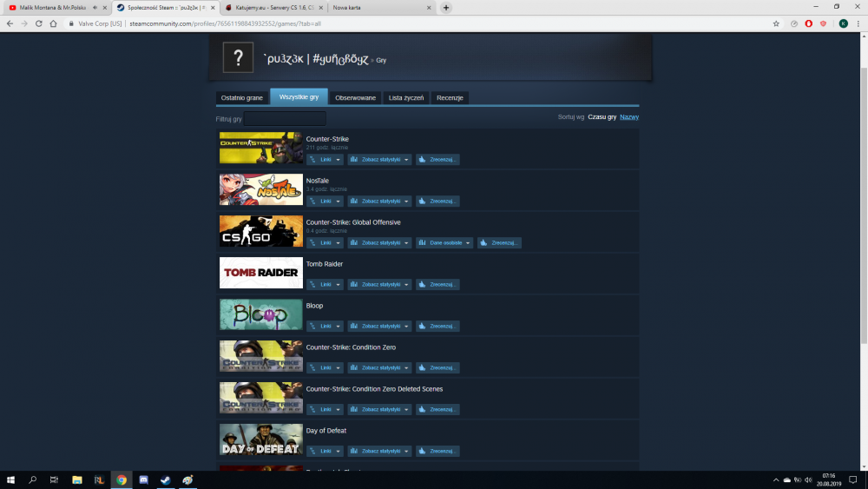Viewport: 868px width, 489px height.
Task: Open the Steam app in the taskbar
Action: [x=166, y=480]
